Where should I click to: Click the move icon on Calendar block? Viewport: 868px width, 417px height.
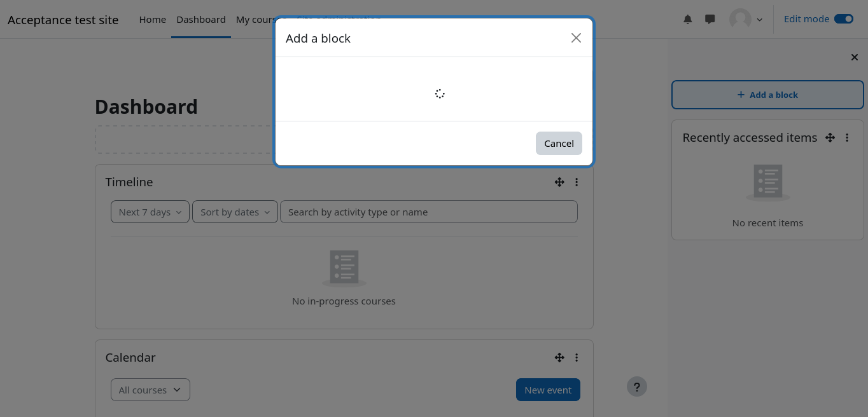(559, 358)
